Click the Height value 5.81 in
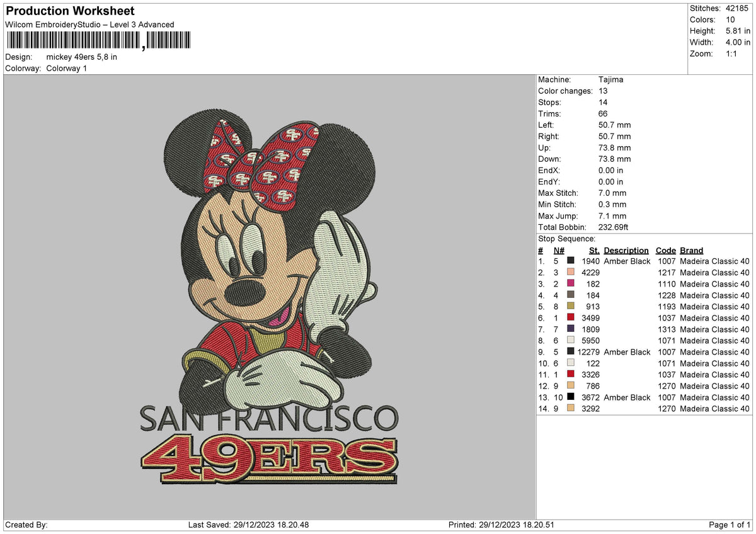The image size is (756, 534). click(x=738, y=31)
